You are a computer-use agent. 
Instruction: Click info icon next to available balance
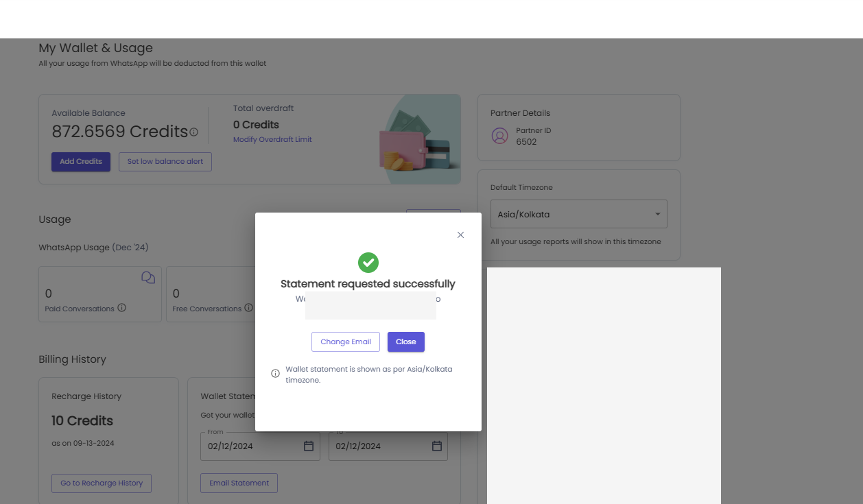[x=194, y=132]
